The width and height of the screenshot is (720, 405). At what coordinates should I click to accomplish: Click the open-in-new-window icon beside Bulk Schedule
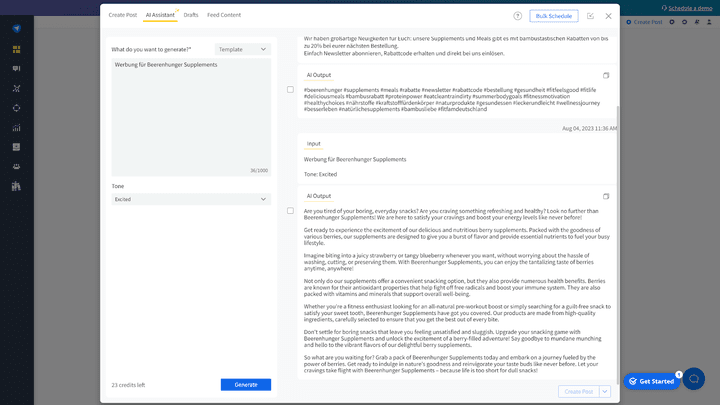[x=591, y=16]
